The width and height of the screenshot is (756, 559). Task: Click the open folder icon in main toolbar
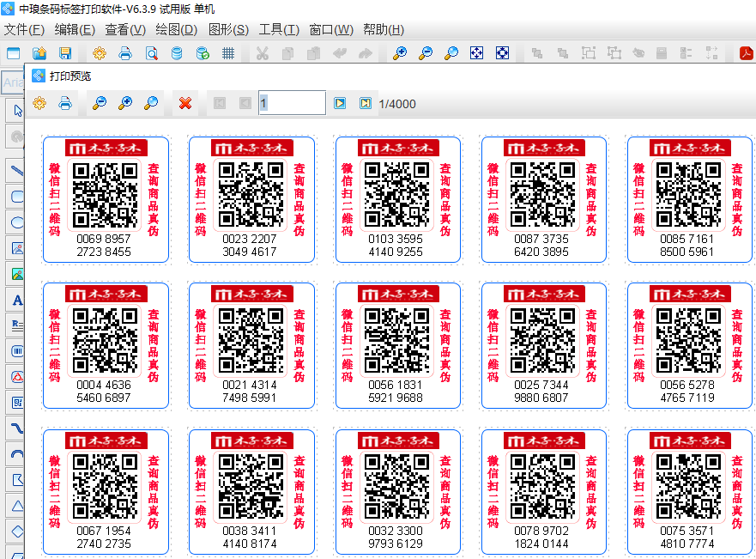(x=39, y=53)
